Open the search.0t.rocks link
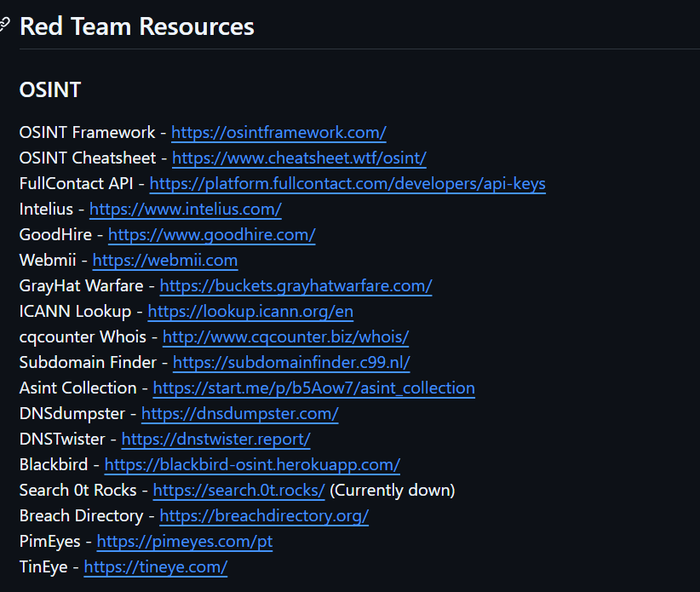Image resolution: width=700 pixels, height=592 pixels. point(238,490)
